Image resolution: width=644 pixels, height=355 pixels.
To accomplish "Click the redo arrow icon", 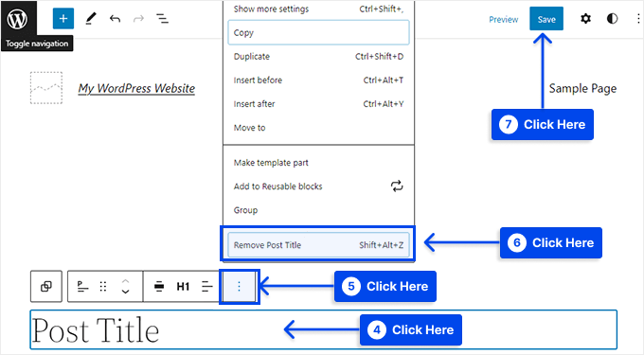I will tap(139, 19).
